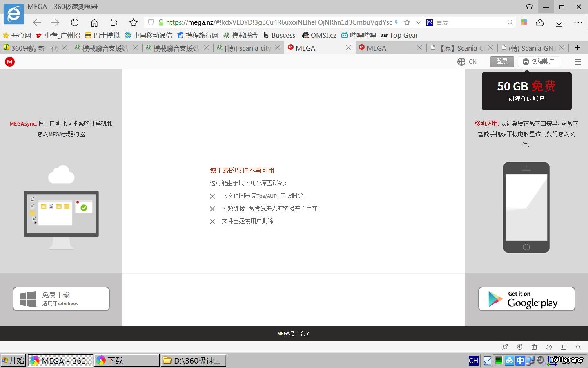
Task: Click the browser refresh icon
Action: tap(74, 22)
